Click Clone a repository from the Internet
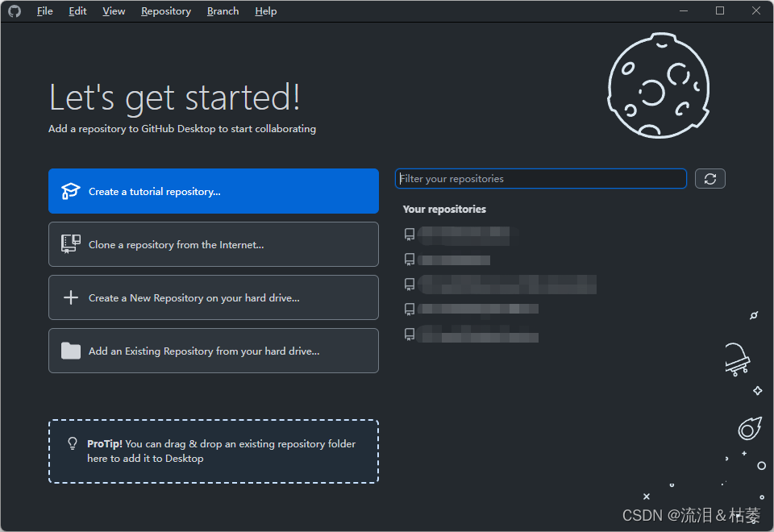Viewport: 774px width, 532px height. 213,244
